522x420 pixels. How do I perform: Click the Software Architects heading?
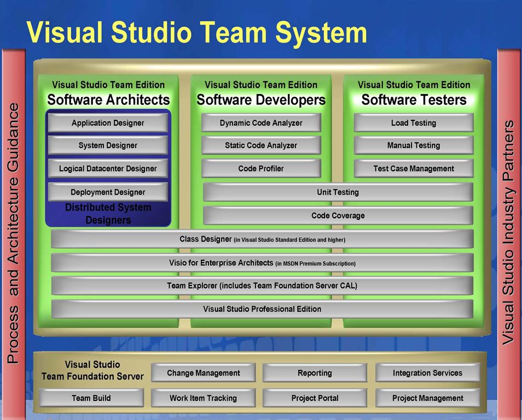[108, 100]
